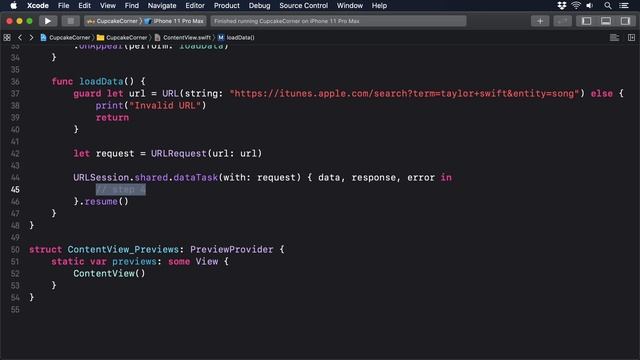The width and height of the screenshot is (640, 360).
Task: Go forward in editor history
Action: pos(31,38)
